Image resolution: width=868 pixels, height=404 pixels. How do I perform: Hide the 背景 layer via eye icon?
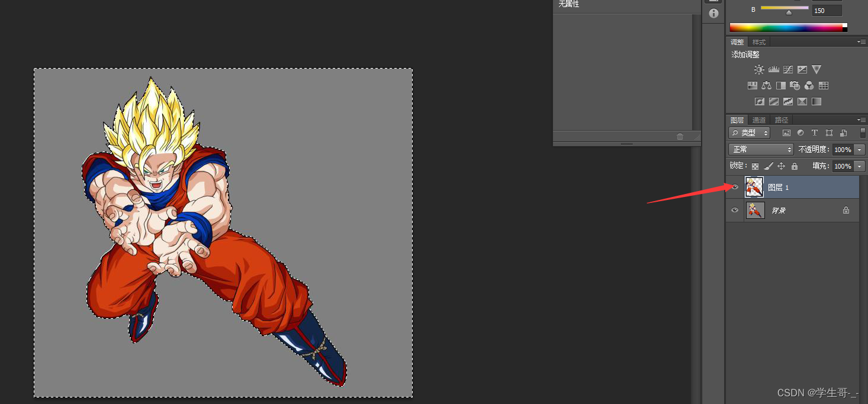point(735,210)
